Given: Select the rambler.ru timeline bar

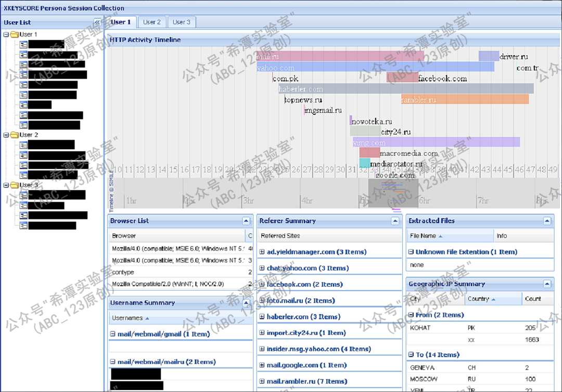Looking at the screenshot, I should [x=465, y=99].
